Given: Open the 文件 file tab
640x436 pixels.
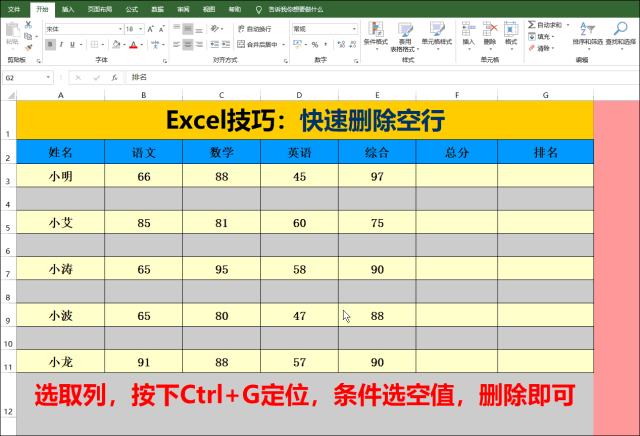Looking at the screenshot, I should [14, 9].
